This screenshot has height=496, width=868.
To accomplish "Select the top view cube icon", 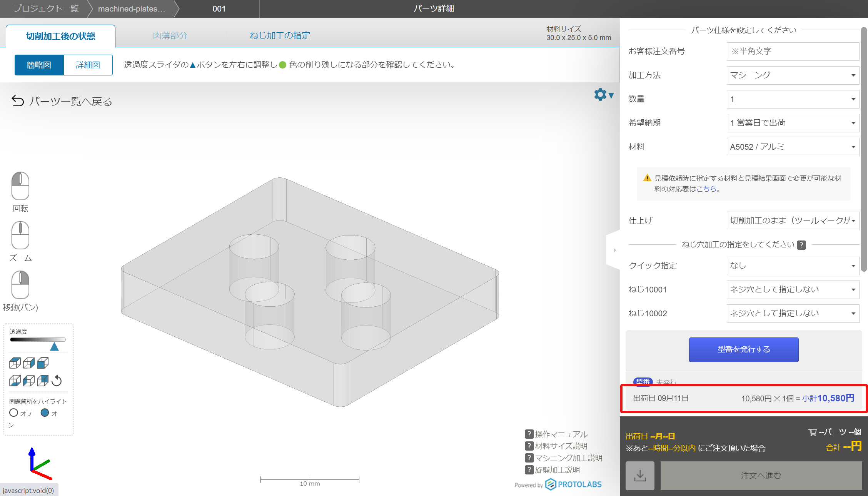I will pyautogui.click(x=15, y=363).
